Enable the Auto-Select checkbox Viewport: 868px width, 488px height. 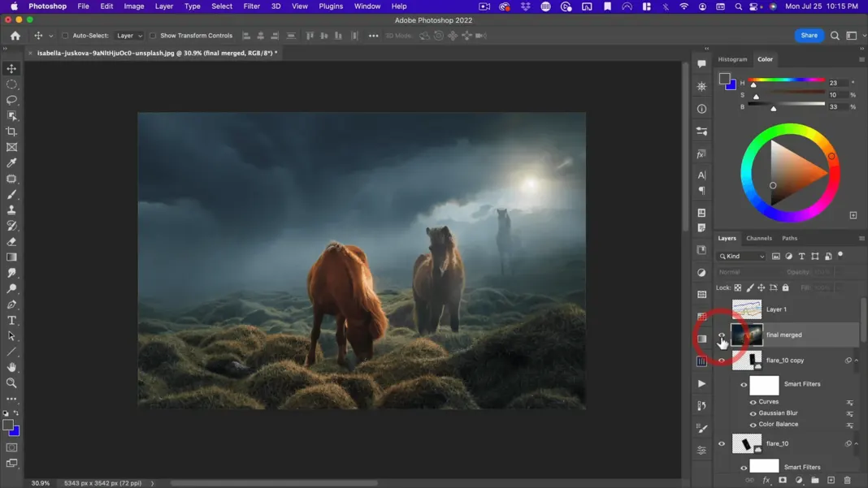click(x=65, y=36)
